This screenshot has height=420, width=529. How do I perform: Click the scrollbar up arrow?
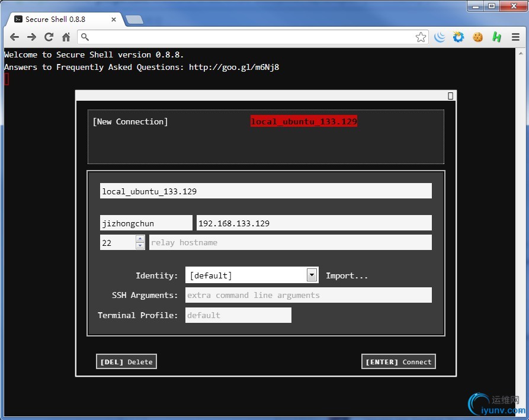coord(521,53)
